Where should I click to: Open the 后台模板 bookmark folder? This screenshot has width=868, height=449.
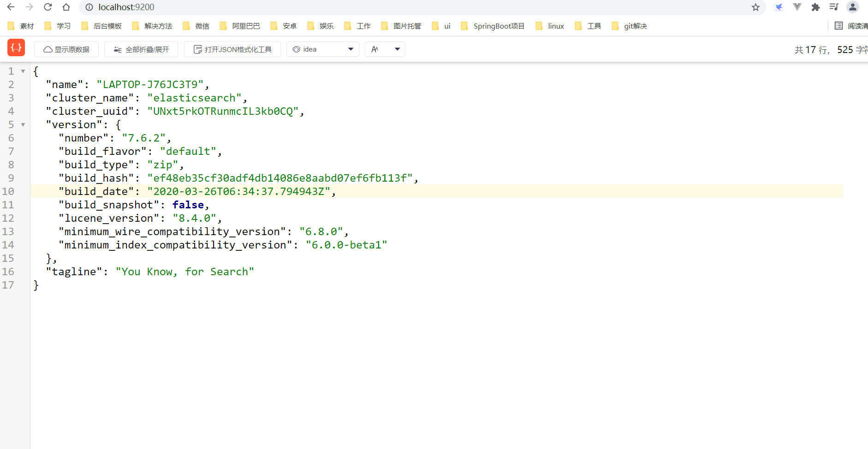coord(101,26)
